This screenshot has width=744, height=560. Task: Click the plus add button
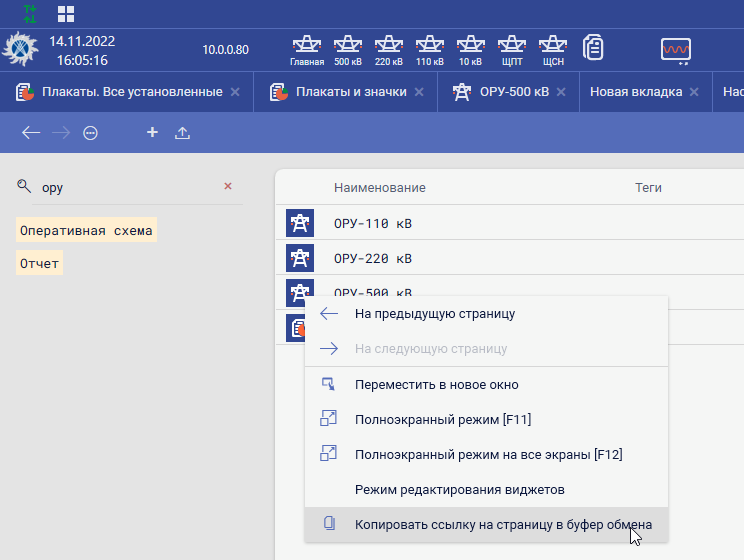click(x=152, y=132)
